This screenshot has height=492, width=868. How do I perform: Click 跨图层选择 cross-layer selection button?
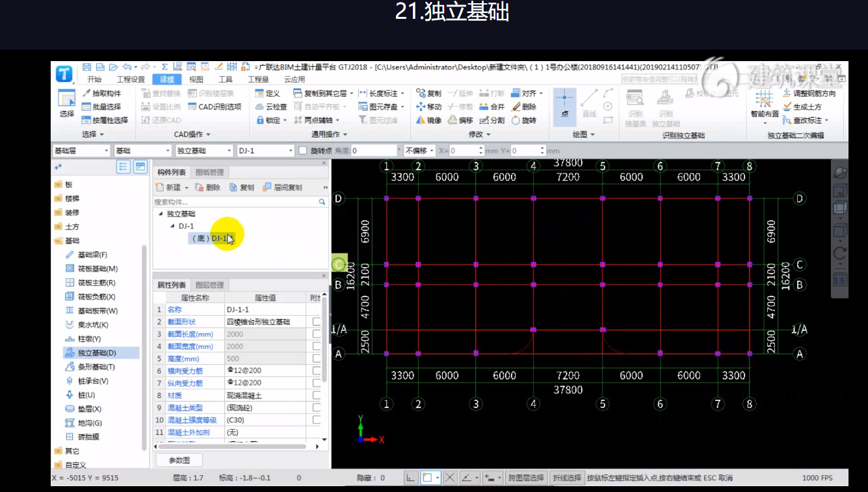pyautogui.click(x=526, y=478)
